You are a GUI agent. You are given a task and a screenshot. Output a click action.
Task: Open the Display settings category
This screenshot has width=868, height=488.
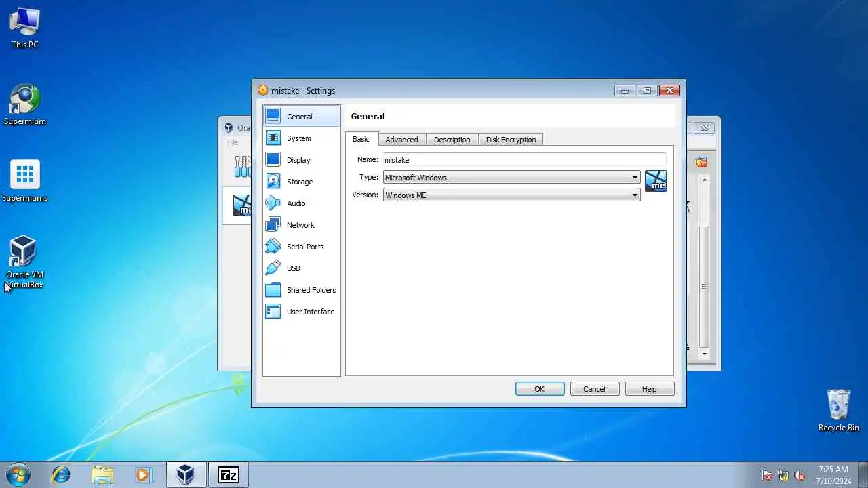302,160
